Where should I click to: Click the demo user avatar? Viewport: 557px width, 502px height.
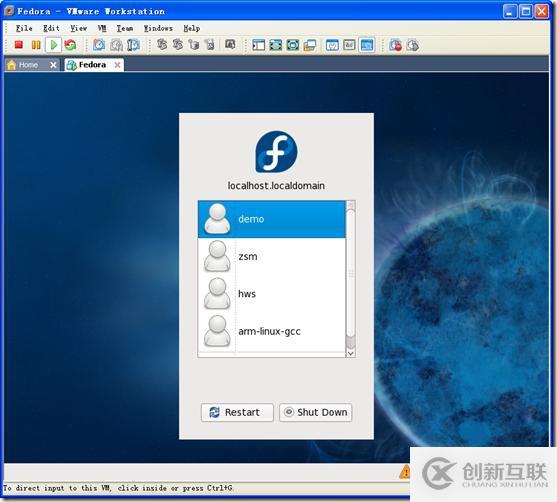point(217,219)
